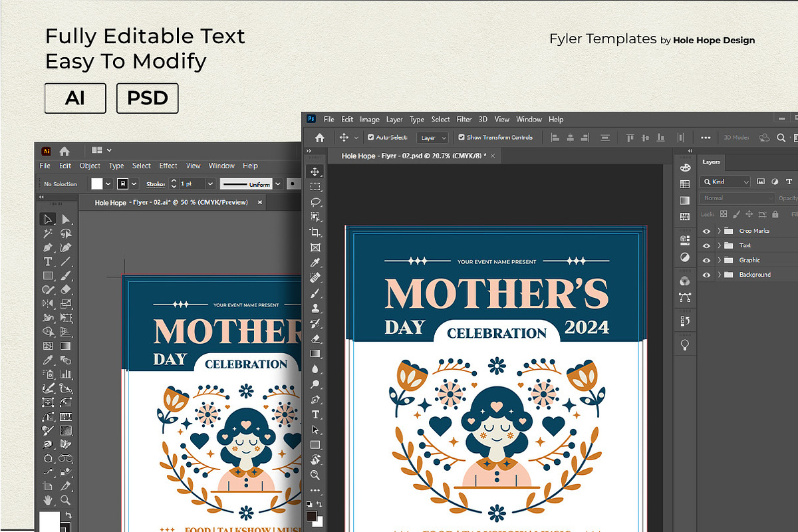798x532 pixels.
Task: Hide the Crop Marks layer group
Action: pyautogui.click(x=706, y=231)
